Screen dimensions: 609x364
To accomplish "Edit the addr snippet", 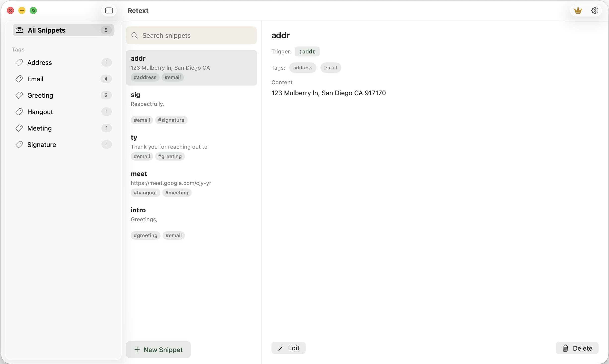I will (288, 348).
